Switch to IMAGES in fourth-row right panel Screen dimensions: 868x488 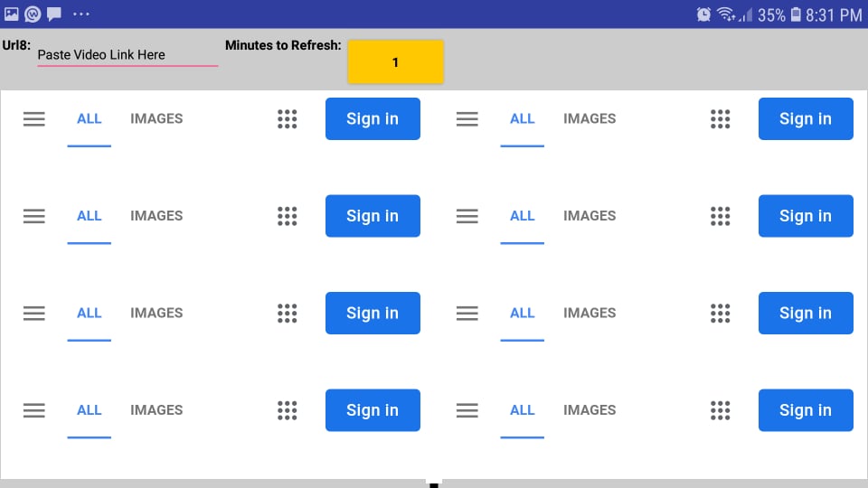(590, 410)
